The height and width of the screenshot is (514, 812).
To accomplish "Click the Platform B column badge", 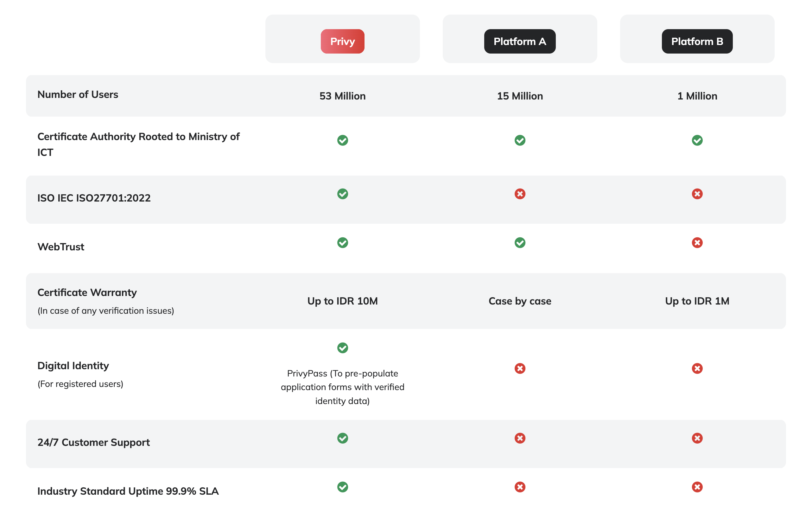I will click(697, 41).
